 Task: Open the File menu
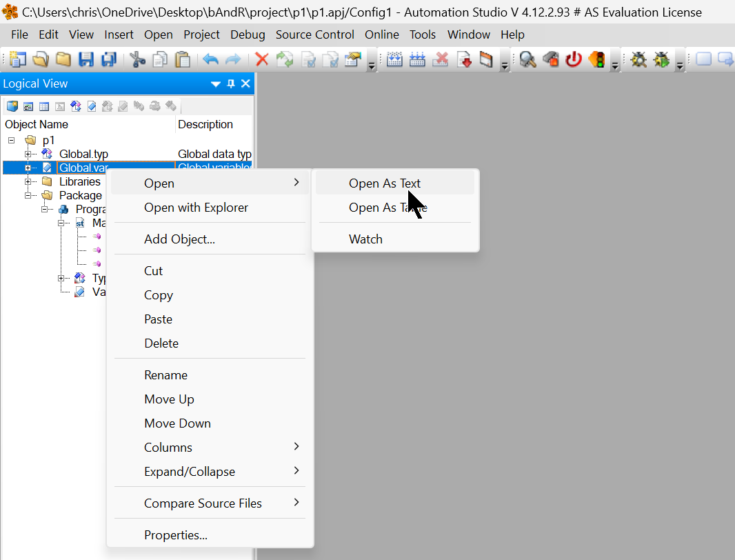tap(19, 34)
